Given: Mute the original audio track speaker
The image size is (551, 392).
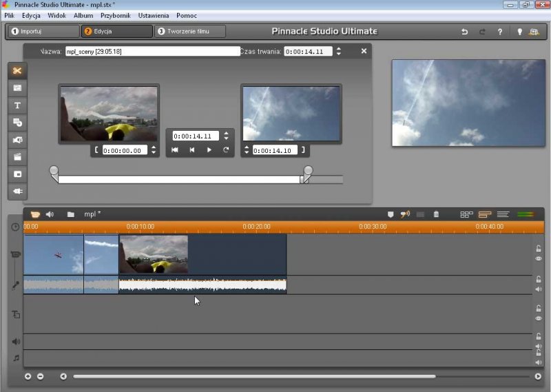Looking at the screenshot, I should click(539, 289).
